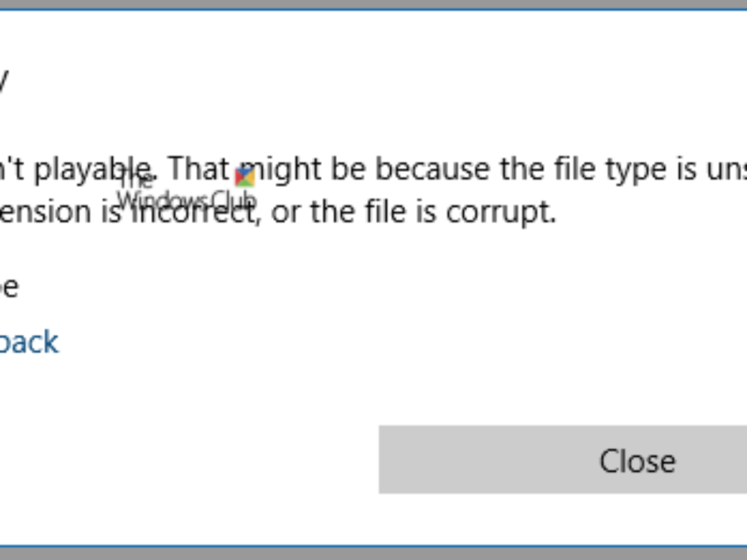Image resolution: width=747 pixels, height=560 pixels.
Task: Click the "WindowsClub" watermark text
Action: [x=186, y=200]
